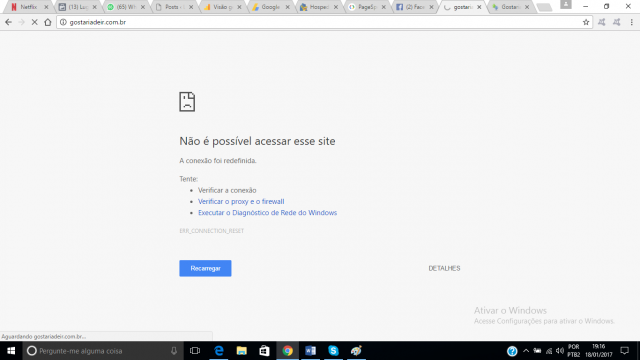Switch to the Posts tab

pyautogui.click(x=173, y=7)
